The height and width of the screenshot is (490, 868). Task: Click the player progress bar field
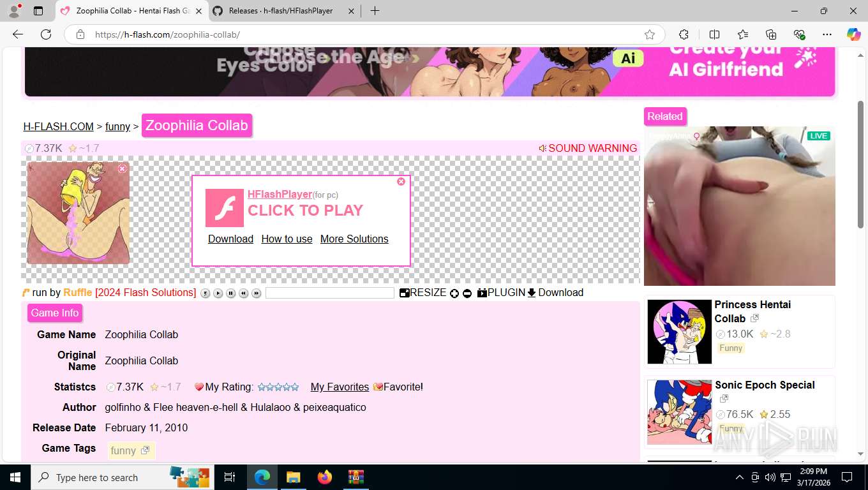click(330, 293)
